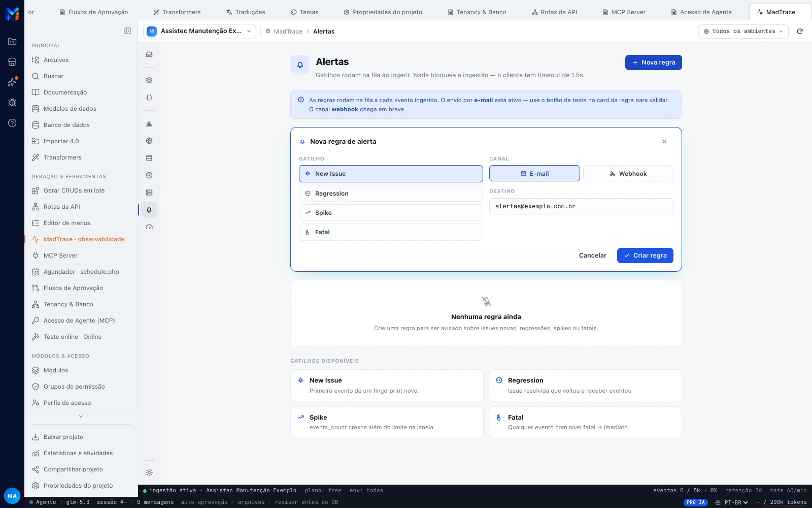Open the database cylinder icon
The height and width of the screenshot is (508, 812).
pos(149,158)
